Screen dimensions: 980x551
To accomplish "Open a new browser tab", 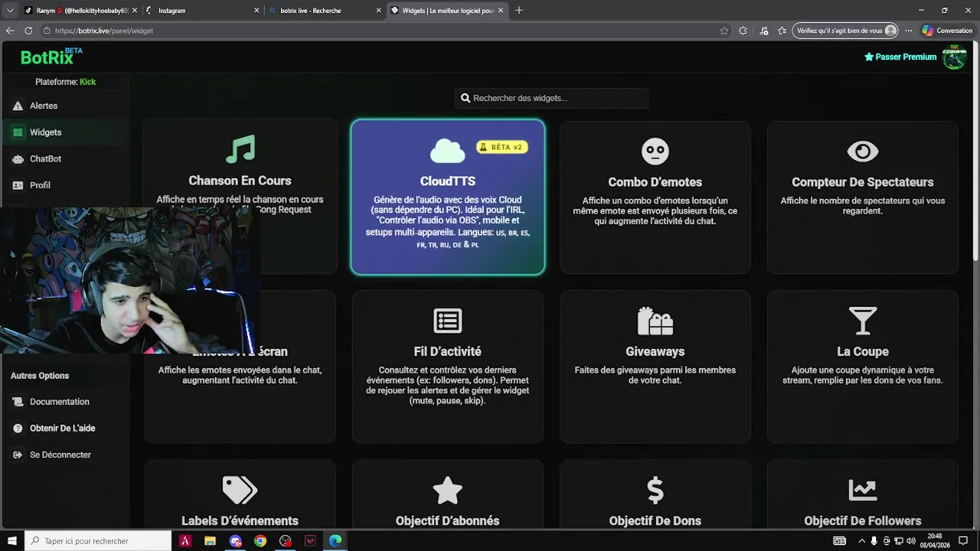I will coord(519,10).
